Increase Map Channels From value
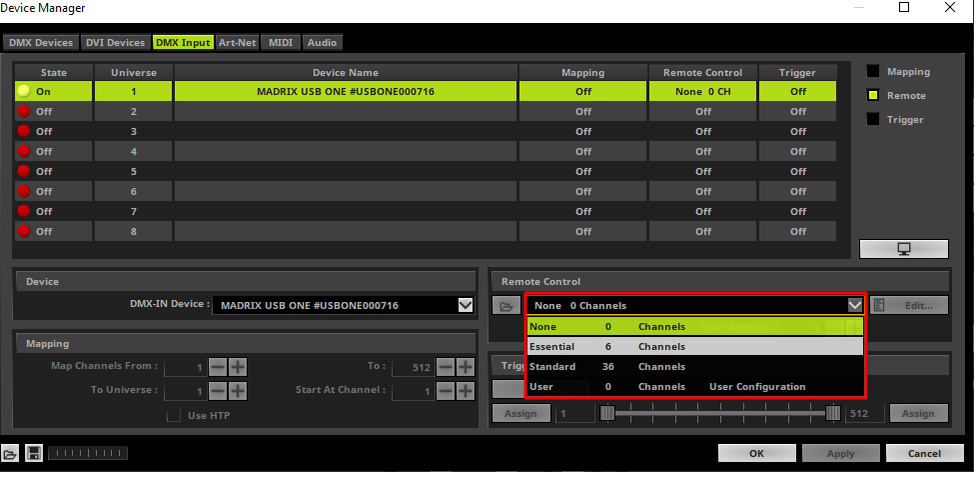This screenshot has width=980, height=479. (238, 367)
